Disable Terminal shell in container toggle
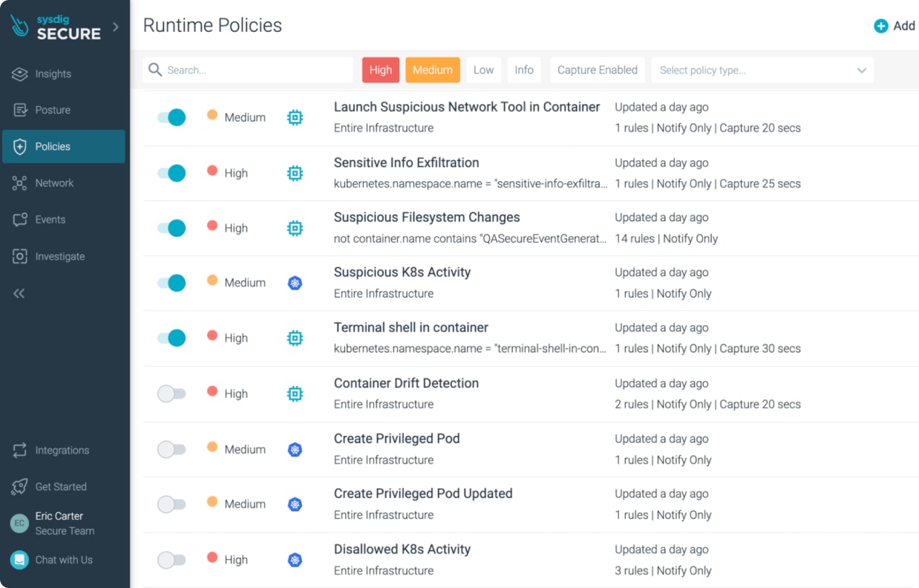The height and width of the screenshot is (588, 919). [x=171, y=338]
